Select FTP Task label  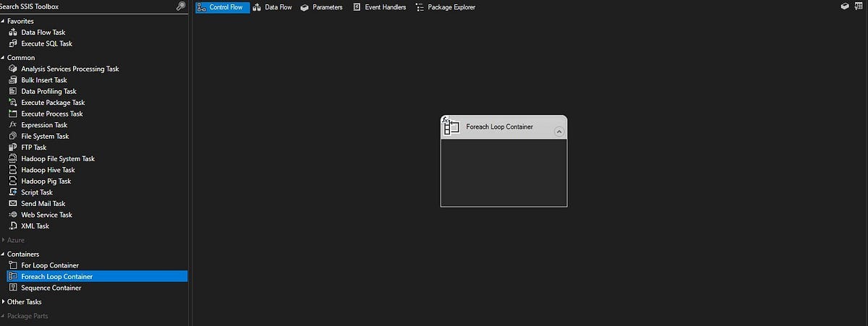[x=34, y=147]
